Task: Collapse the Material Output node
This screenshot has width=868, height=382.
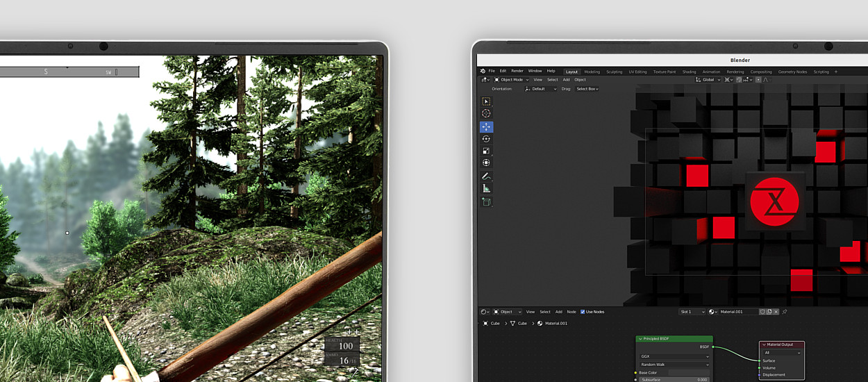Action: click(x=764, y=344)
